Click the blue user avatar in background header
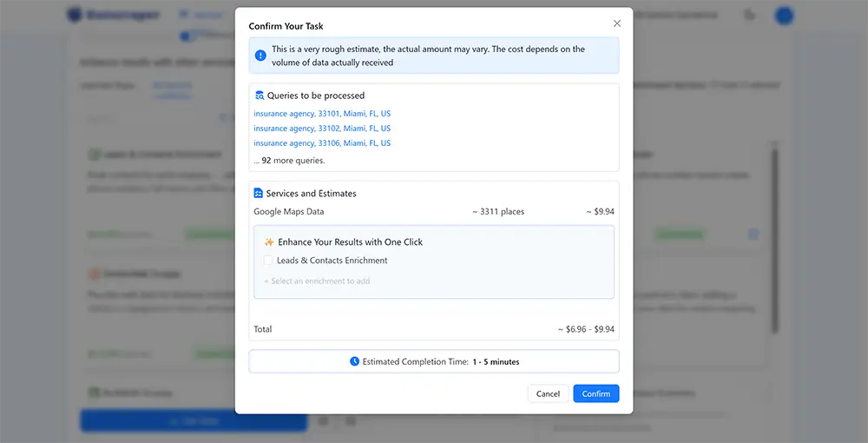Screen dimensions: 868x443 784,15
